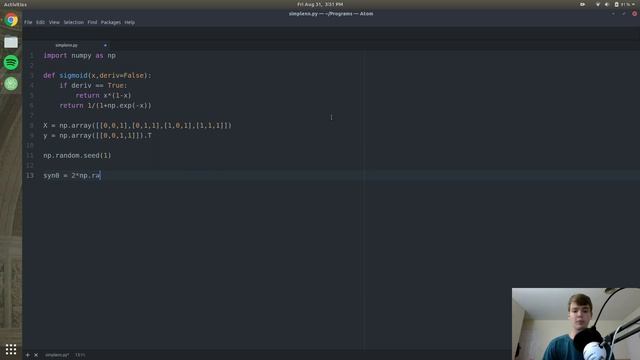Click the battery status indicator
This screenshot has width=640, height=360.
(x=622, y=4)
